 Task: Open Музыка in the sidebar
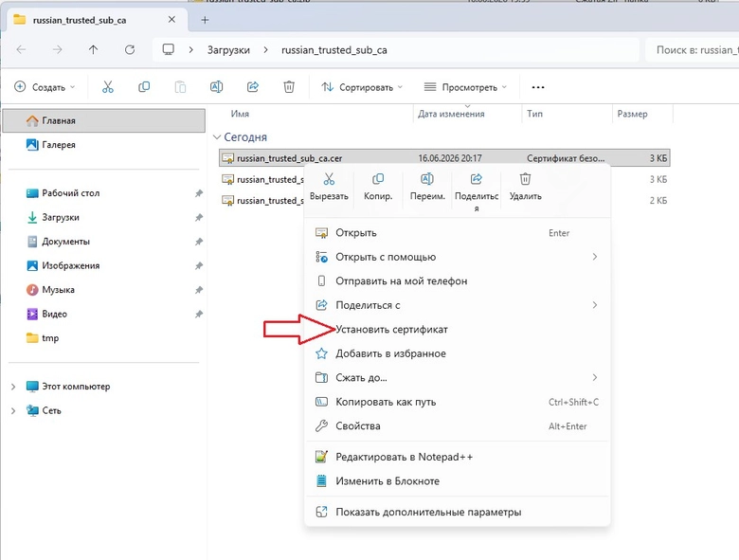[x=103, y=290]
